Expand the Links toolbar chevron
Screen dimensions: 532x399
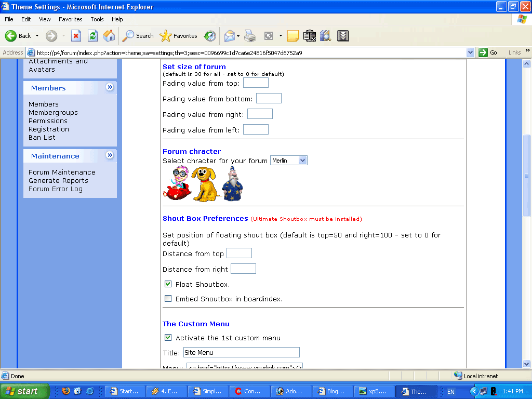tap(528, 50)
